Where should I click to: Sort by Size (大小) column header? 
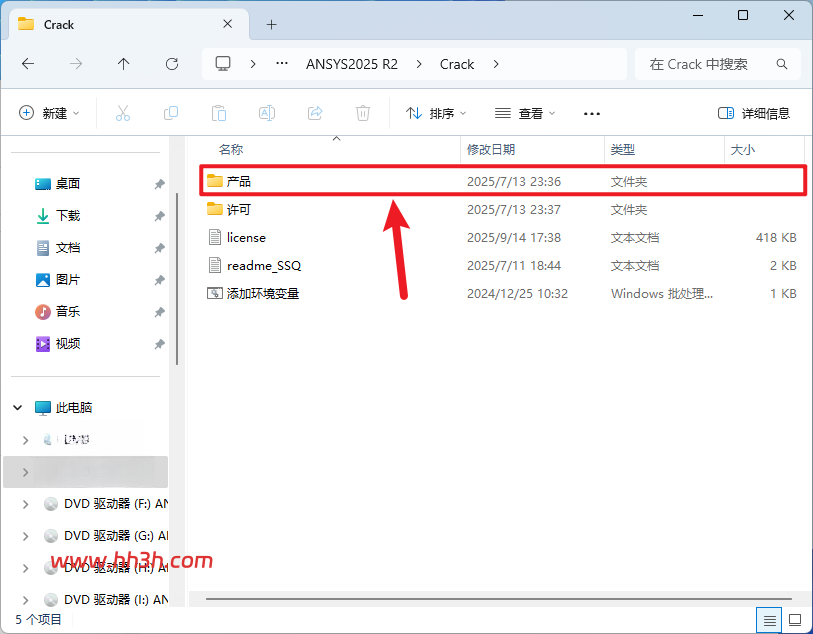coord(742,150)
